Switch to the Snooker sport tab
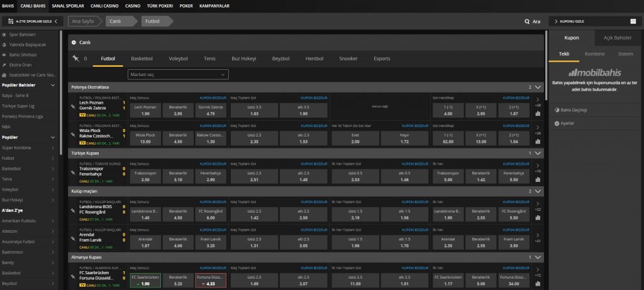This screenshot has height=290, width=644. [348, 59]
